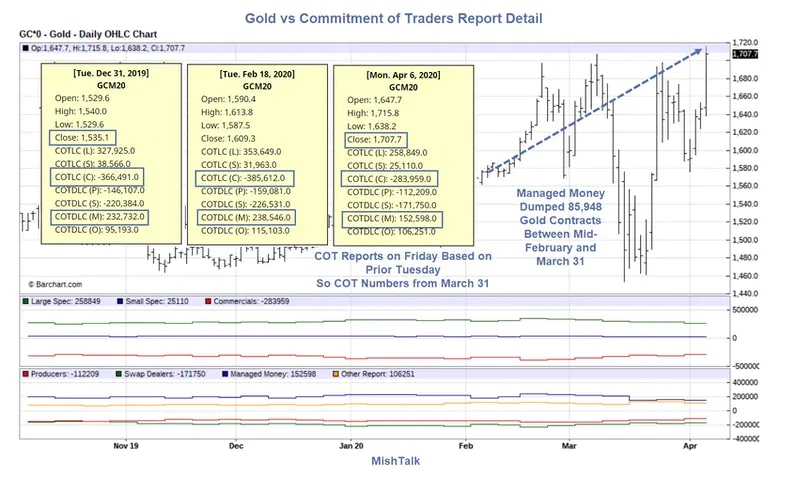Click 'High: 1,715.8' in the Apr 6 box
Image resolution: width=788 pixels, height=477 pixels.
pos(373,113)
